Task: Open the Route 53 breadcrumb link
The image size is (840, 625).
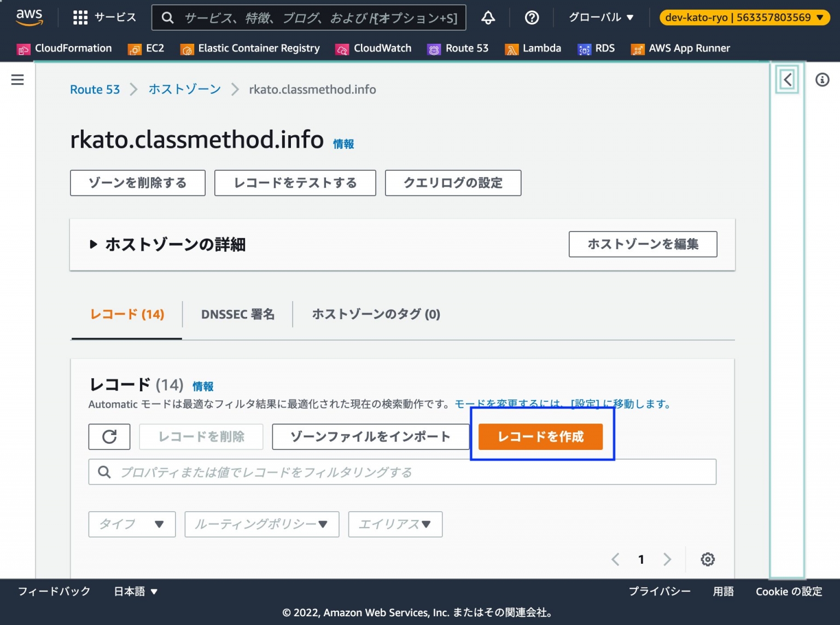Action: coord(95,89)
